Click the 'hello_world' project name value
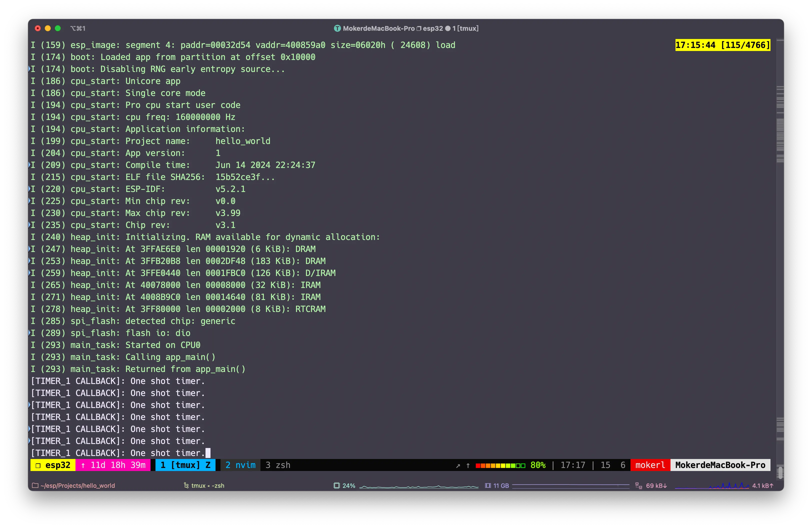812x528 pixels. tap(242, 141)
